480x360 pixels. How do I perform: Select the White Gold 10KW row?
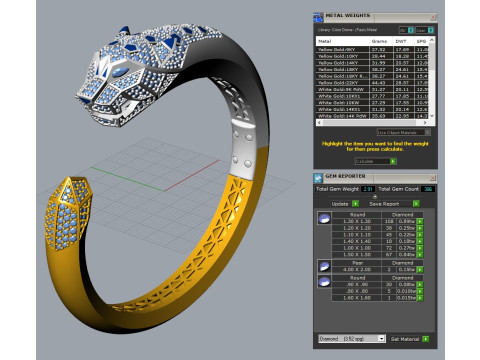[372, 103]
